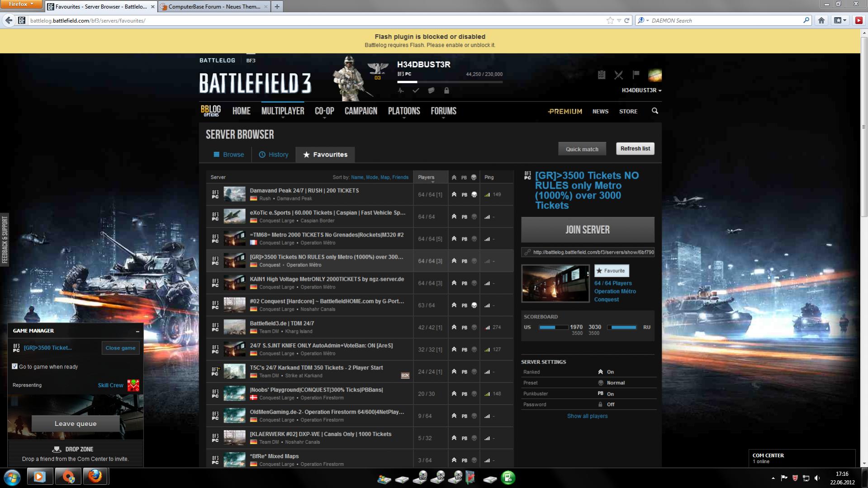The height and width of the screenshot is (488, 868).
Task: Click the Refresh list button
Action: point(635,149)
